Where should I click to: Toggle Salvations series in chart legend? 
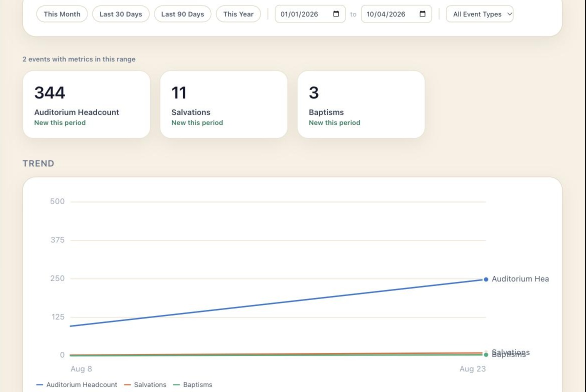click(x=145, y=384)
